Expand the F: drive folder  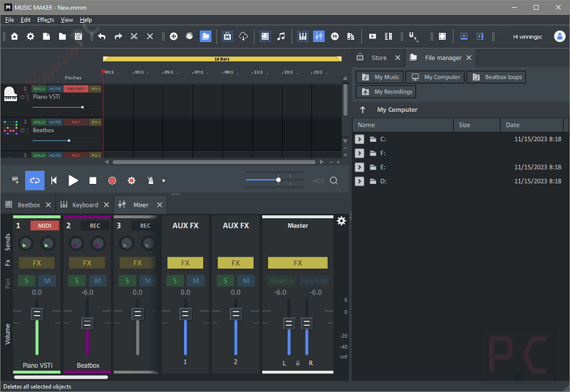click(359, 153)
